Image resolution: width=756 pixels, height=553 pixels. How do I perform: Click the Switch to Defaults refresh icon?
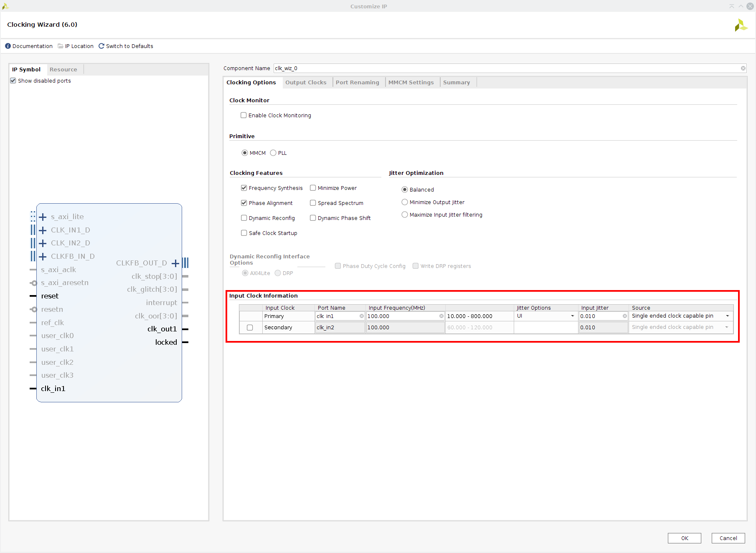(x=101, y=46)
